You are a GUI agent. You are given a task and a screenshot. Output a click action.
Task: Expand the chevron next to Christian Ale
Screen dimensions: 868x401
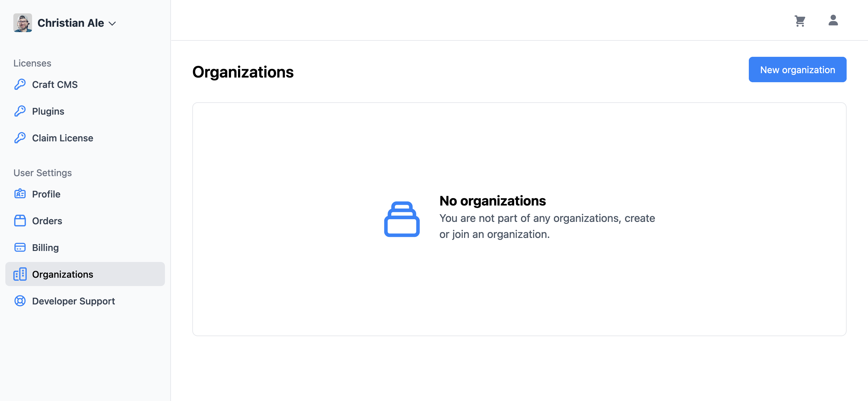click(x=112, y=23)
